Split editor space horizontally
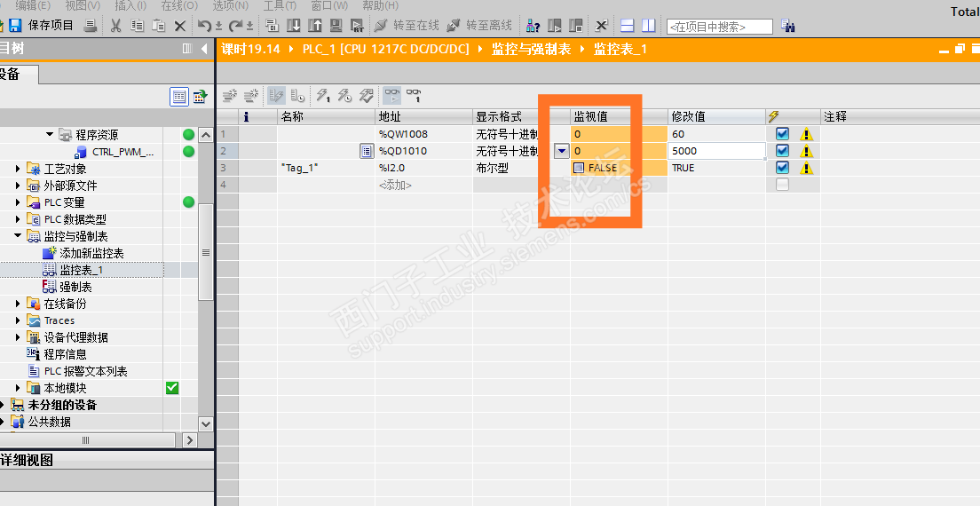This screenshot has height=506, width=980. [628, 26]
